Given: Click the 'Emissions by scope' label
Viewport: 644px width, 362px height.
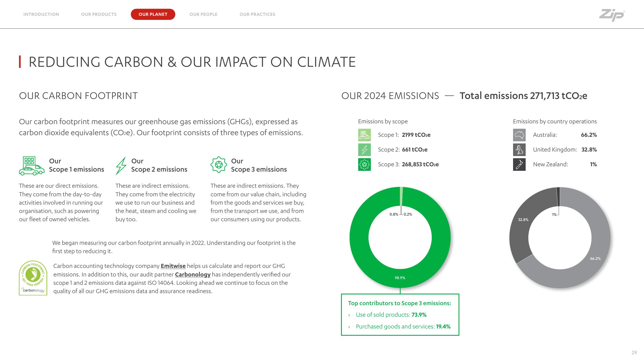Looking at the screenshot, I should [383, 121].
